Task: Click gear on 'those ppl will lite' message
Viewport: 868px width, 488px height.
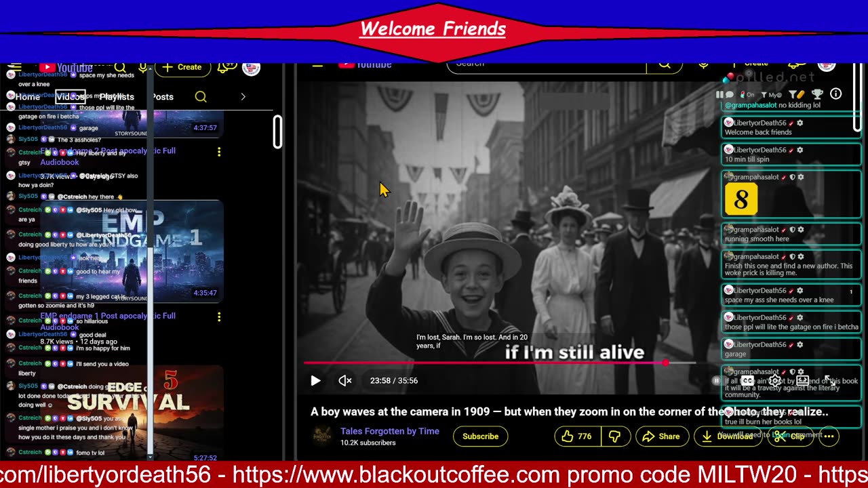Action: point(800,317)
